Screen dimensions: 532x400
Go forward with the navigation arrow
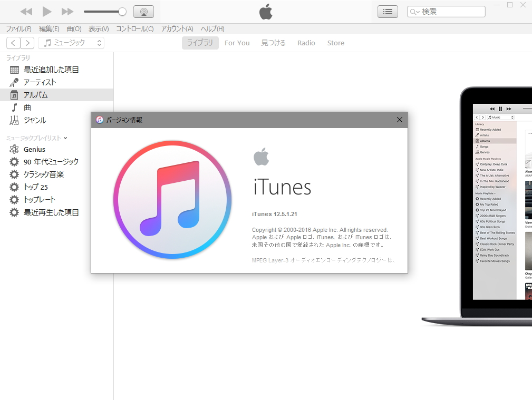[27, 43]
